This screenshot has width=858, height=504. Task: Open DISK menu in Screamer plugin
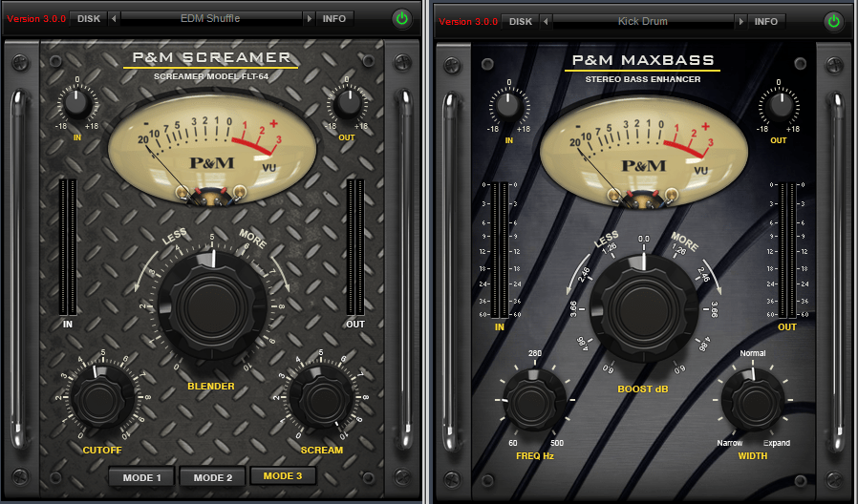click(x=89, y=18)
